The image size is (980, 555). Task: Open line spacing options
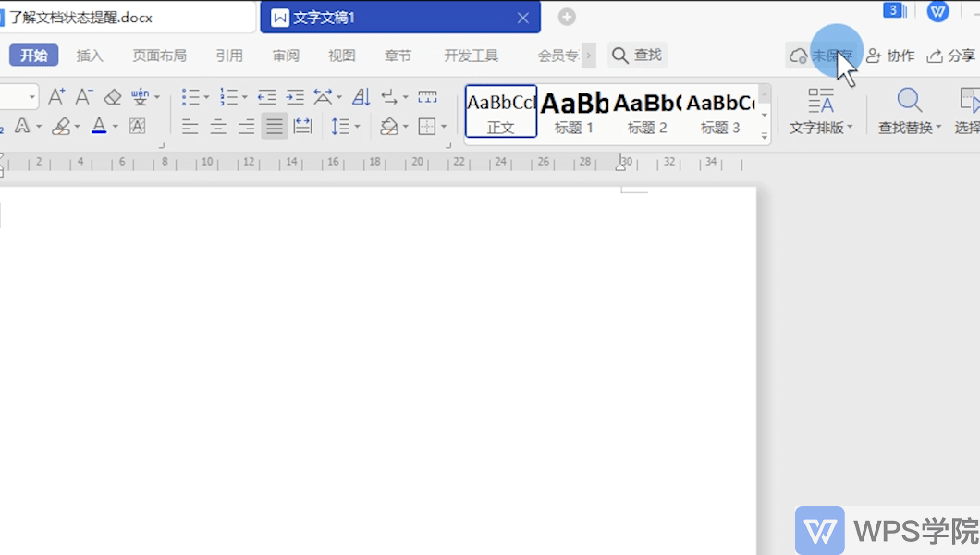(x=340, y=126)
